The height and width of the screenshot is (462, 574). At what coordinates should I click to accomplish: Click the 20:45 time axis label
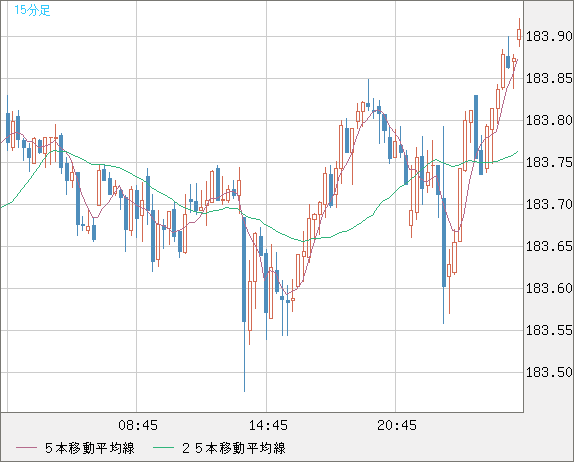tap(397, 425)
